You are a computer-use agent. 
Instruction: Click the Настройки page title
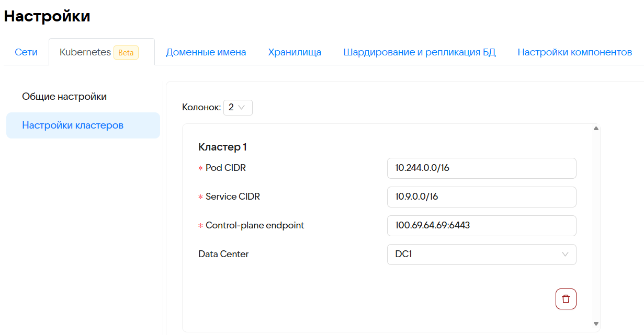47,16
